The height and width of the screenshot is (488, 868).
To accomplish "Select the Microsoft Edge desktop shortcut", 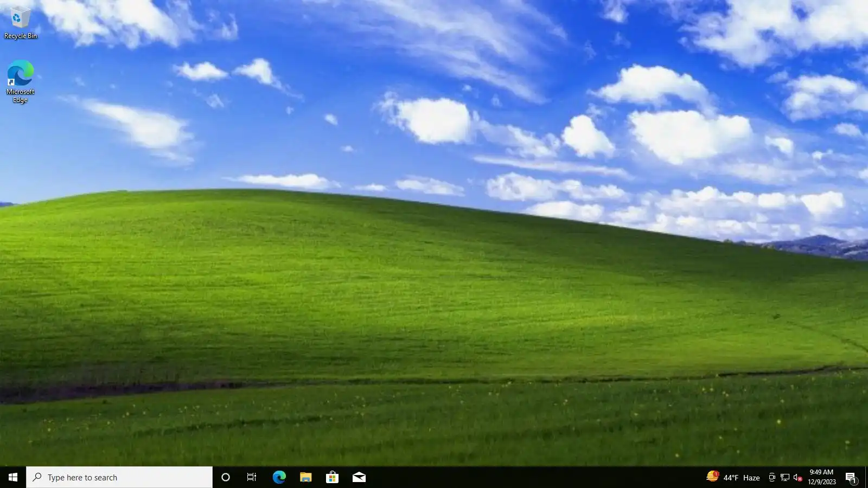I will click(x=20, y=81).
